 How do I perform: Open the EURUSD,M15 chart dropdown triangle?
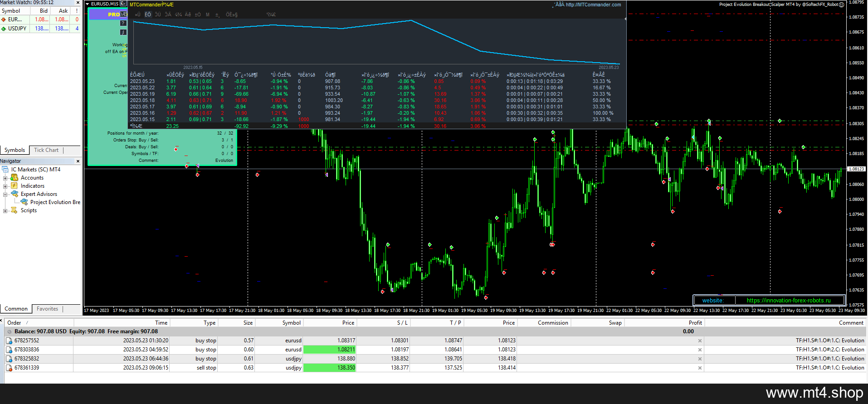pos(88,4)
